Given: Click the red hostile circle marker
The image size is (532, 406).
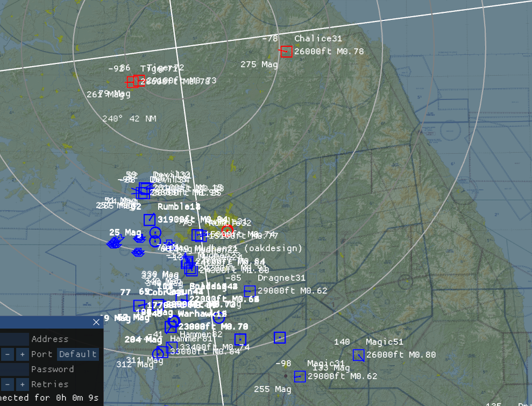Looking at the screenshot, I should [x=228, y=231].
